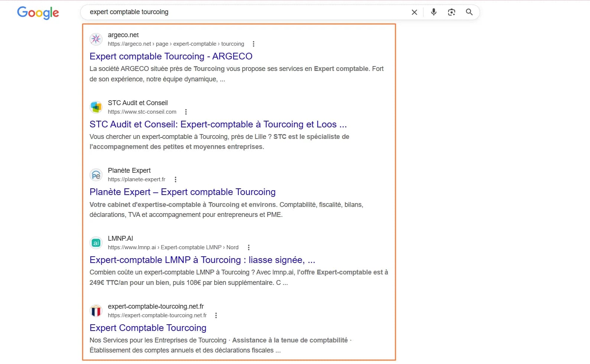Click the expert-comptable-tourcoing.net.fr site name
Viewport: 590px width, 364px height.
156,306
